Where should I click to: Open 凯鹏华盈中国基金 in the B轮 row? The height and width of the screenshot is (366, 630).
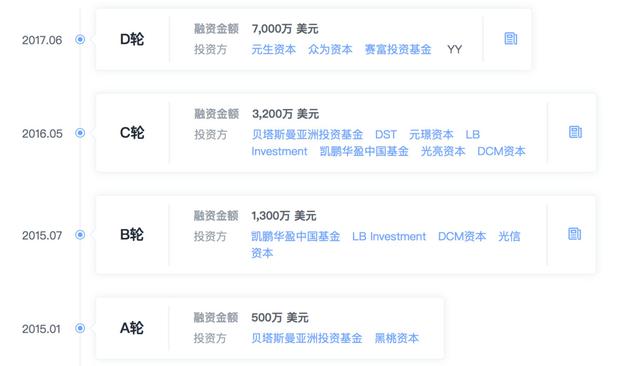pyautogui.click(x=296, y=236)
